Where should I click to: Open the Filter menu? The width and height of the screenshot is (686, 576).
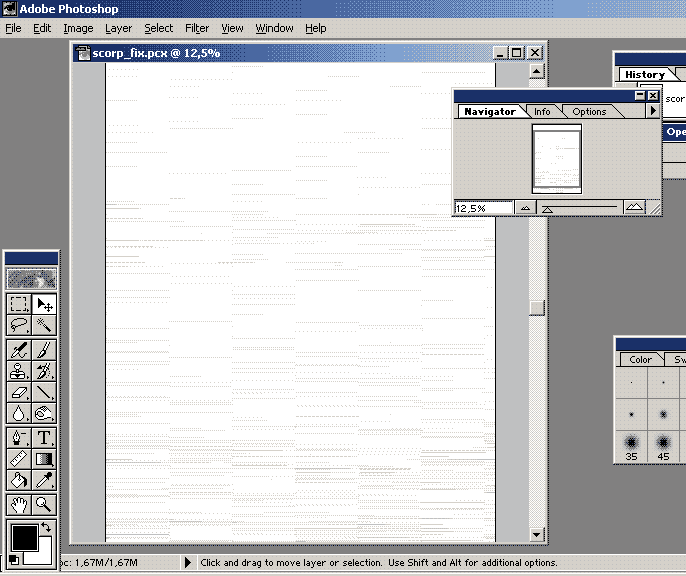[197, 28]
